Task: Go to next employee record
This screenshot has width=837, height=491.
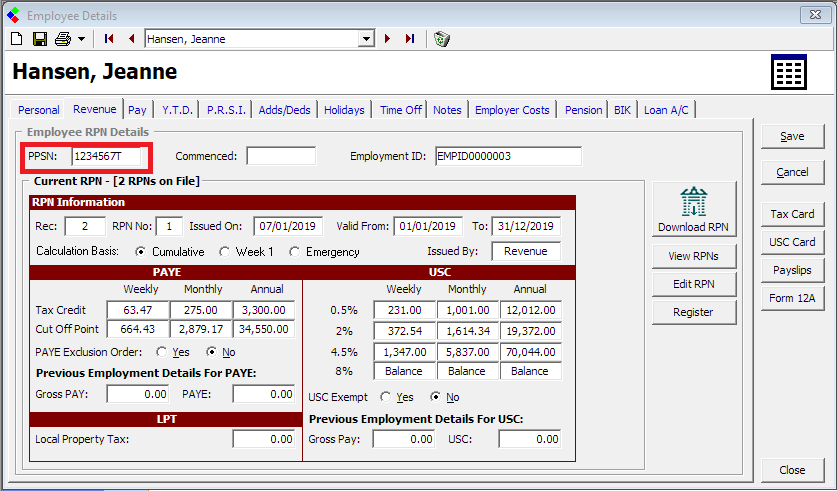Action: [388, 39]
